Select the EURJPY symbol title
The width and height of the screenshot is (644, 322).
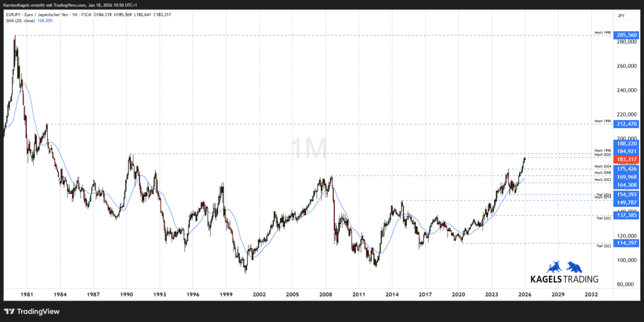coord(11,14)
